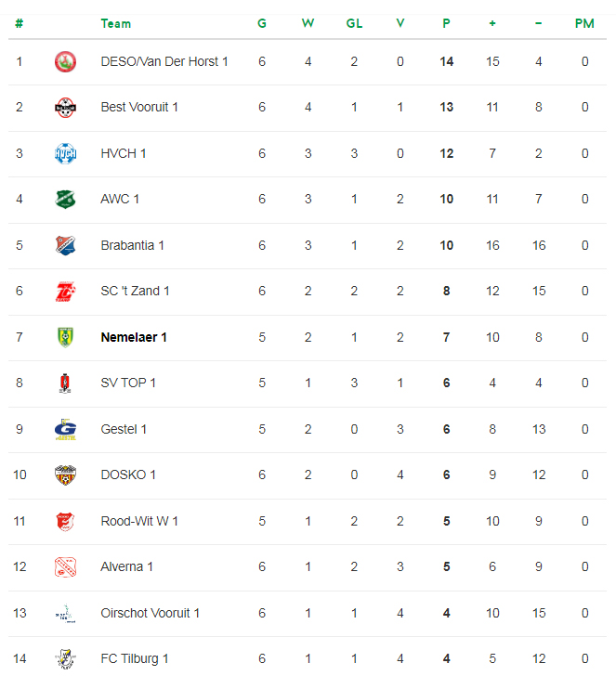This screenshot has width=616, height=689.
Task: Click the Gestel 1 club logo
Action: pyautogui.click(x=65, y=430)
